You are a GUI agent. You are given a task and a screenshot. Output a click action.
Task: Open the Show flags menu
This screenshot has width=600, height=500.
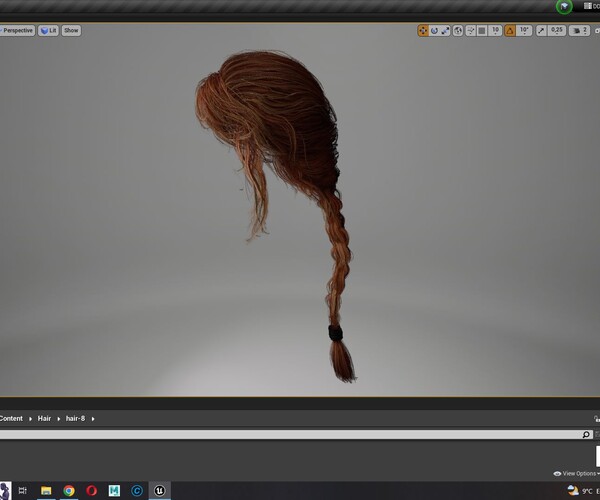71,31
